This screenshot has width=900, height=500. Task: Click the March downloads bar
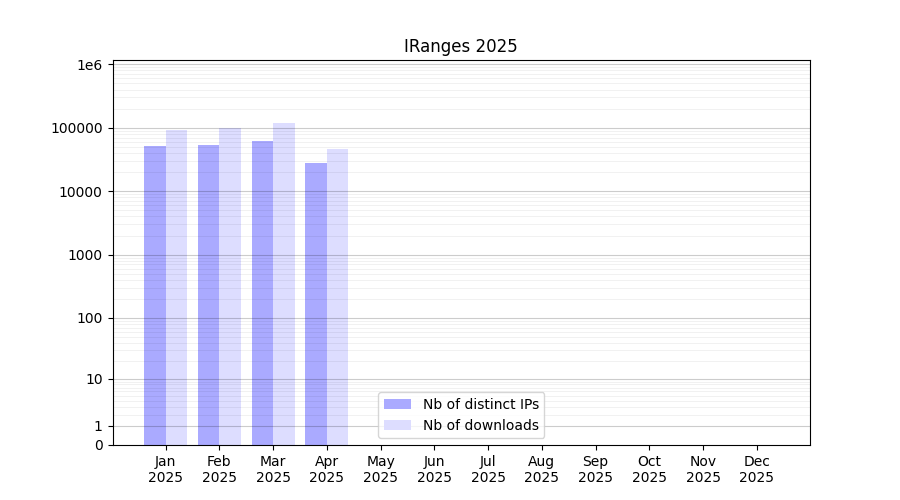coord(284,284)
